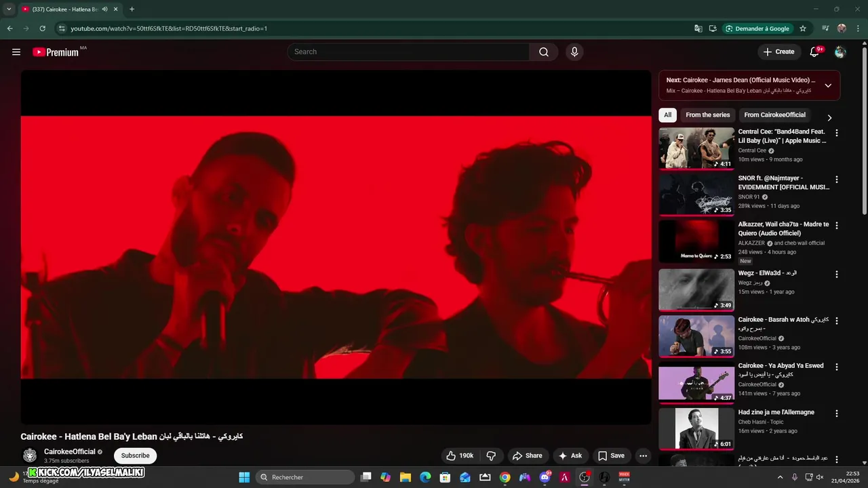Image resolution: width=868 pixels, height=488 pixels.
Task: Dislike the video with thumbs down
Action: click(x=492, y=455)
